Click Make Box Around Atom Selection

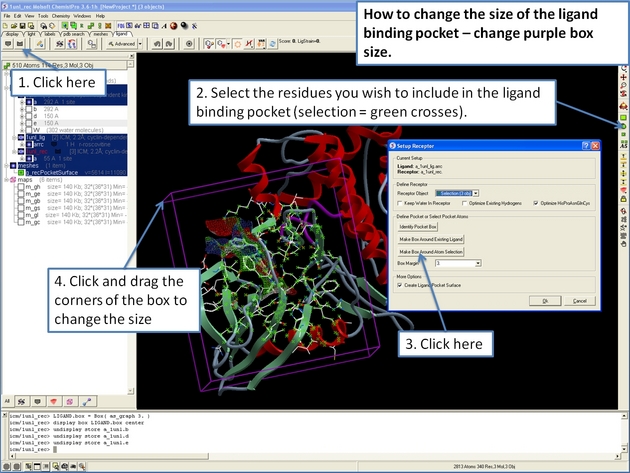coord(430,252)
